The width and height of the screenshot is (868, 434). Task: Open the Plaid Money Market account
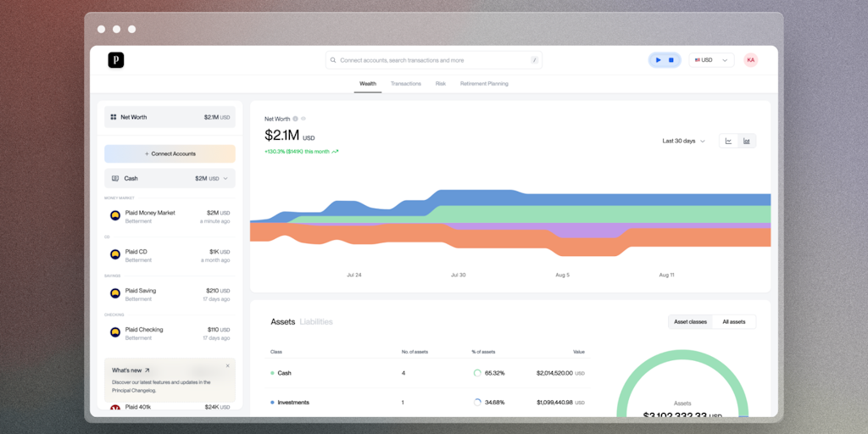pos(170,216)
